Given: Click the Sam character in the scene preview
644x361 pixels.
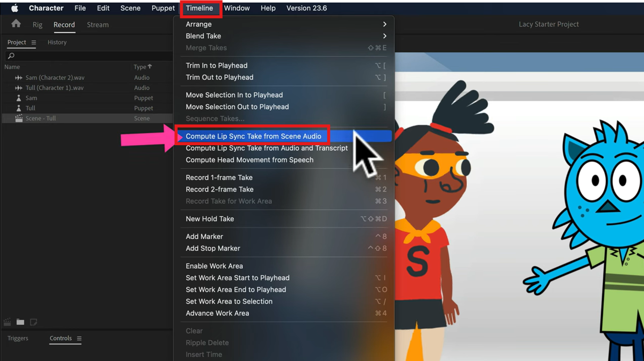Looking at the screenshot, I should (x=428, y=222).
